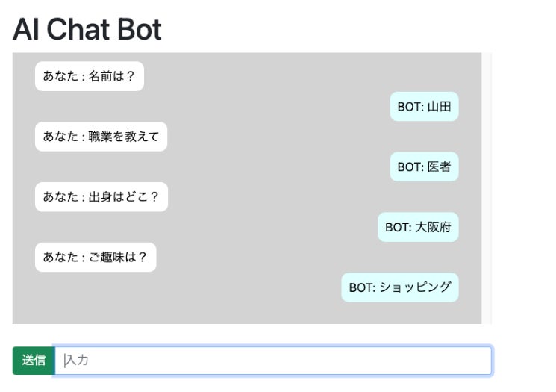
Task: Click the question text "名前は？"
Action: point(112,76)
